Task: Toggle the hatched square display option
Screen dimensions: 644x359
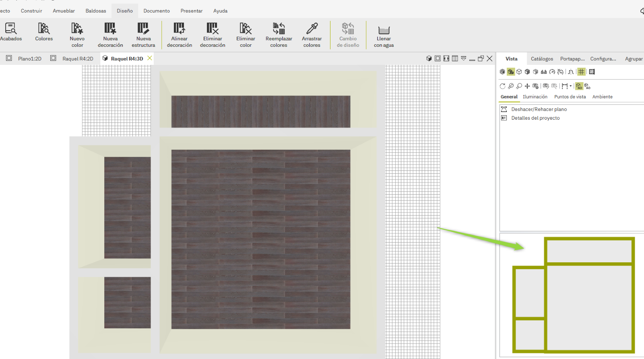Action: [x=592, y=72]
